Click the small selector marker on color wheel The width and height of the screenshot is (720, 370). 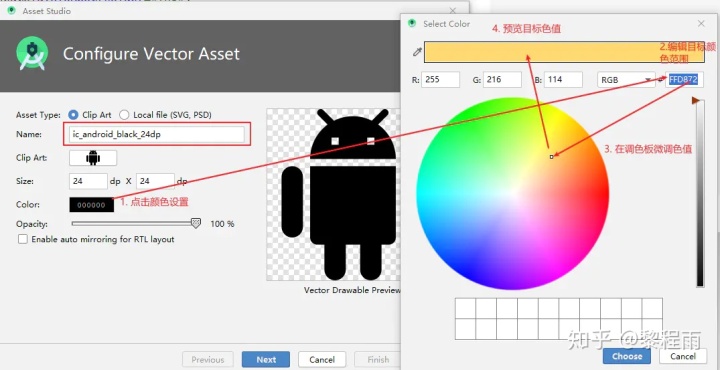tap(551, 157)
